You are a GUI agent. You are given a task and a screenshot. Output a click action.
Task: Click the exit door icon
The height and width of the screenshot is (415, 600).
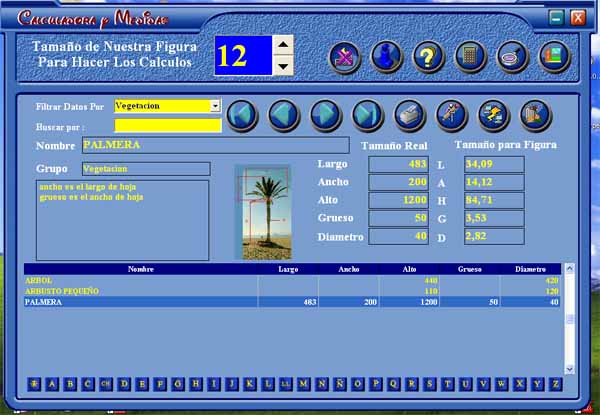537,116
